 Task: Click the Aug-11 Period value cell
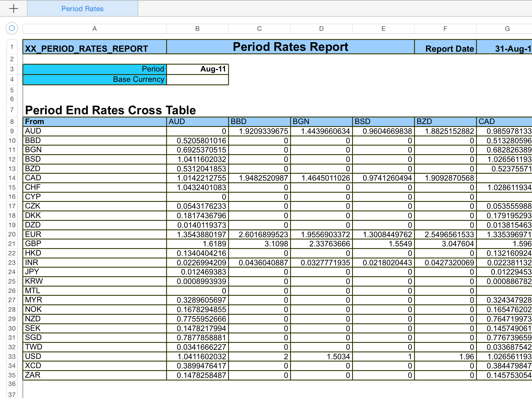197,69
